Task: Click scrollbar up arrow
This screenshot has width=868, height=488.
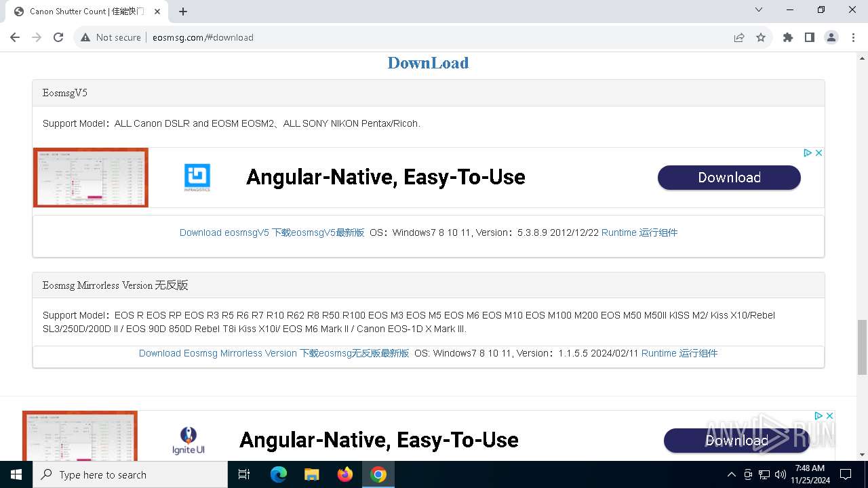Action: tap(862, 58)
